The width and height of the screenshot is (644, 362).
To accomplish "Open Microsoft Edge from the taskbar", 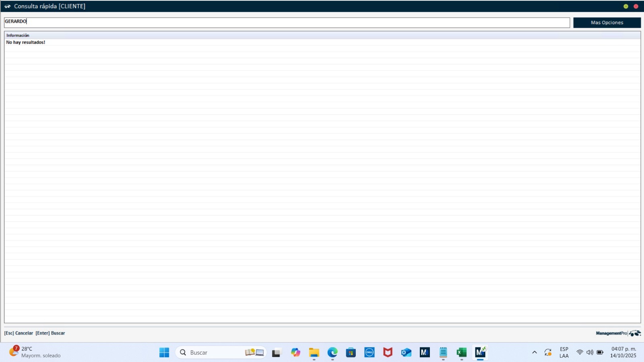I will 332,352.
